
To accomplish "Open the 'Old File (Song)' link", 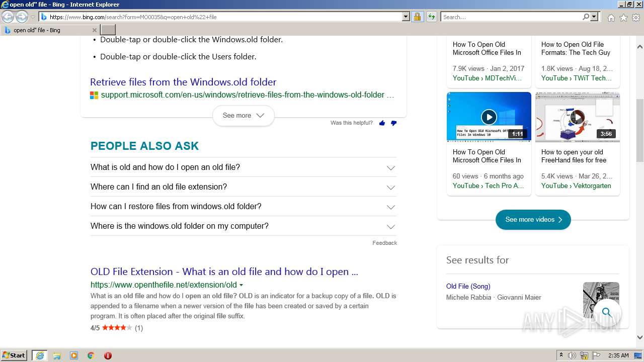I will coord(468,286).
